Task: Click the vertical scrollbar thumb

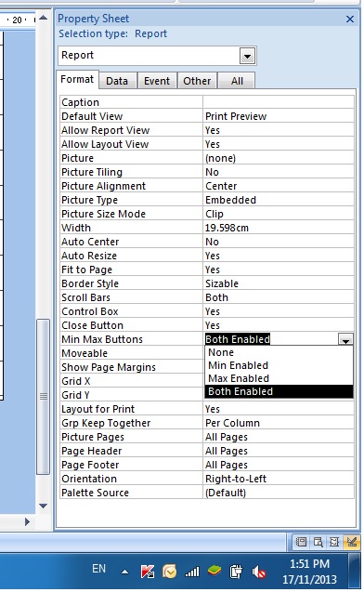Action: (x=44, y=397)
